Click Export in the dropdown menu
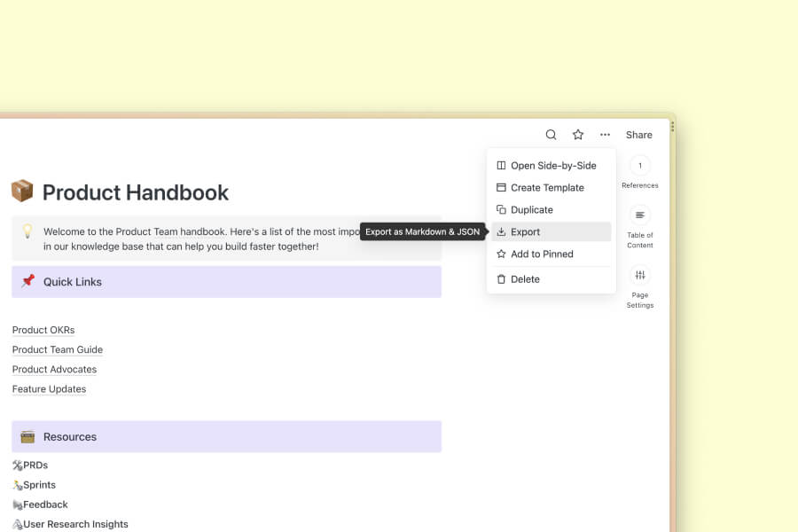Image resolution: width=798 pixels, height=532 pixels. pyautogui.click(x=525, y=232)
